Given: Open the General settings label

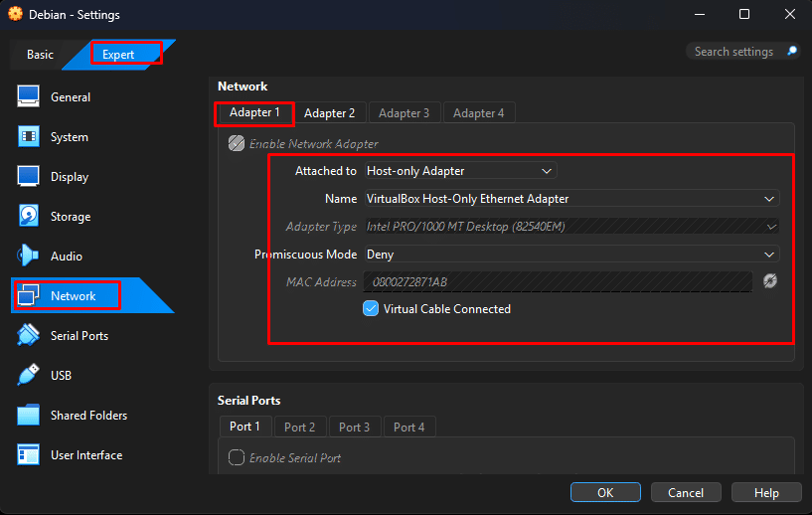Looking at the screenshot, I should coord(71,96).
